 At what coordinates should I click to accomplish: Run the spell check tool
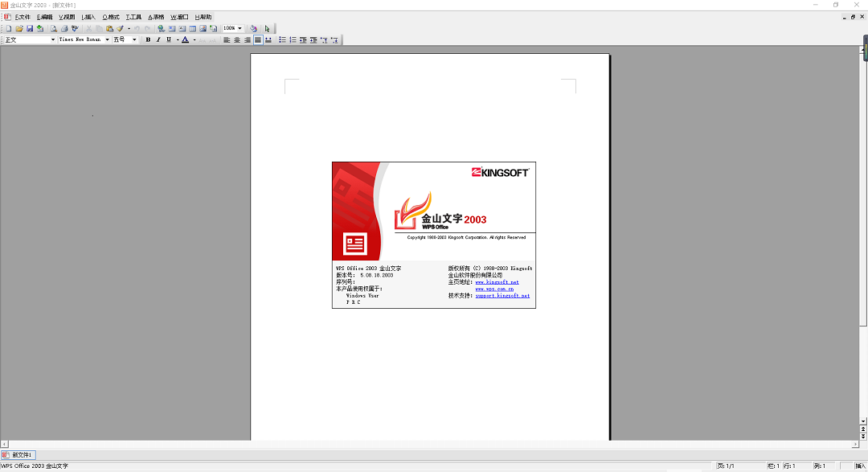(x=73, y=28)
